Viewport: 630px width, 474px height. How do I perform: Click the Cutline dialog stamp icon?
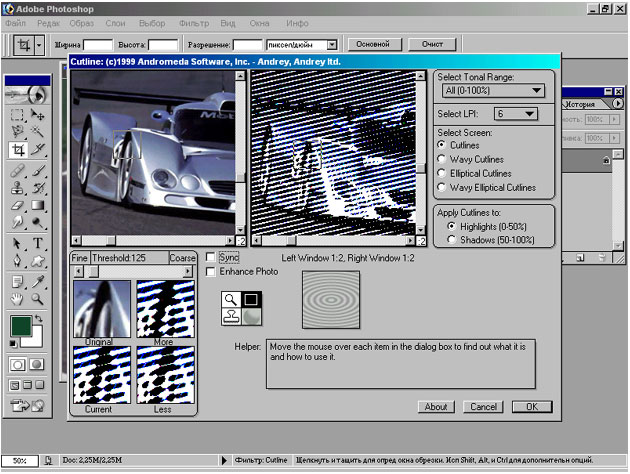coord(231,317)
